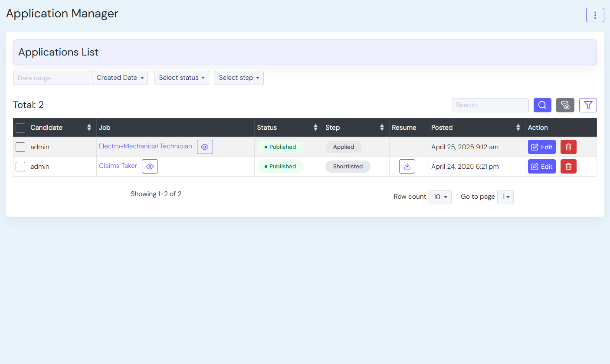Download resume for Claims Taker application

coord(407,167)
